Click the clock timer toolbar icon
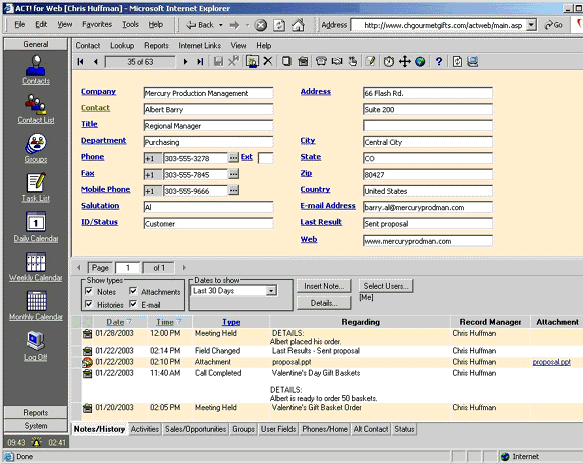The height and width of the screenshot is (464, 583). tap(389, 61)
